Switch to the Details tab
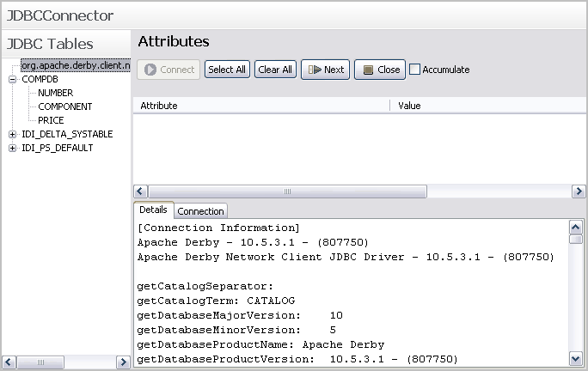This screenshot has width=588, height=371. (x=153, y=210)
